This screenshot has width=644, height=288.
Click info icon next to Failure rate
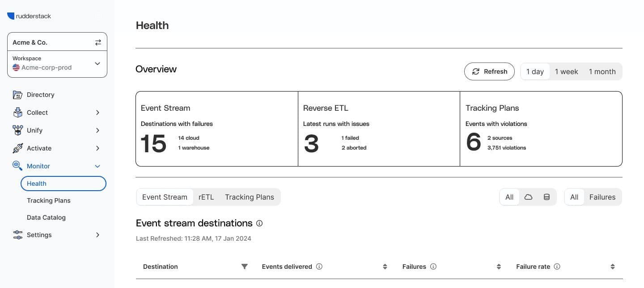click(557, 267)
